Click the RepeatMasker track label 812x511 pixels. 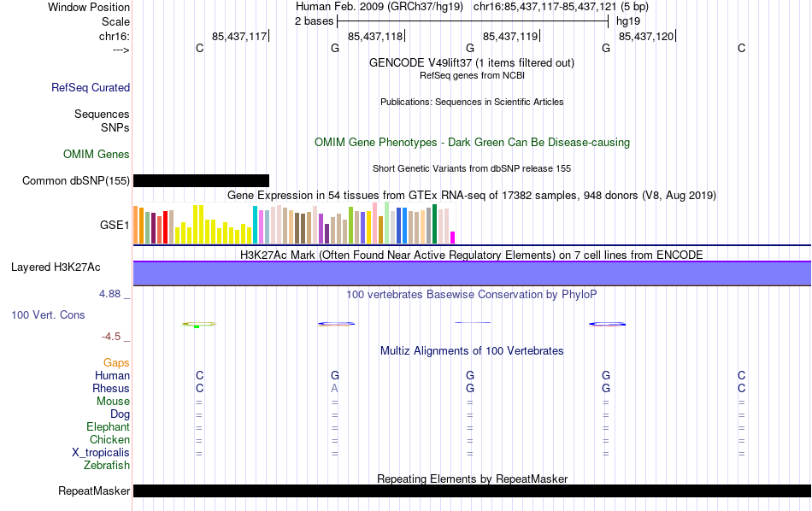(94, 490)
